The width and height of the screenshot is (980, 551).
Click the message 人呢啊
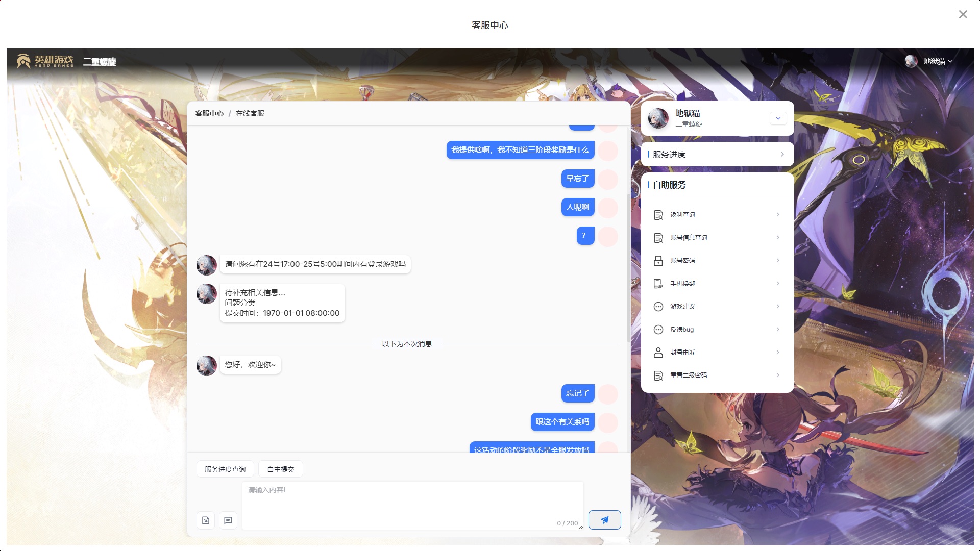578,207
